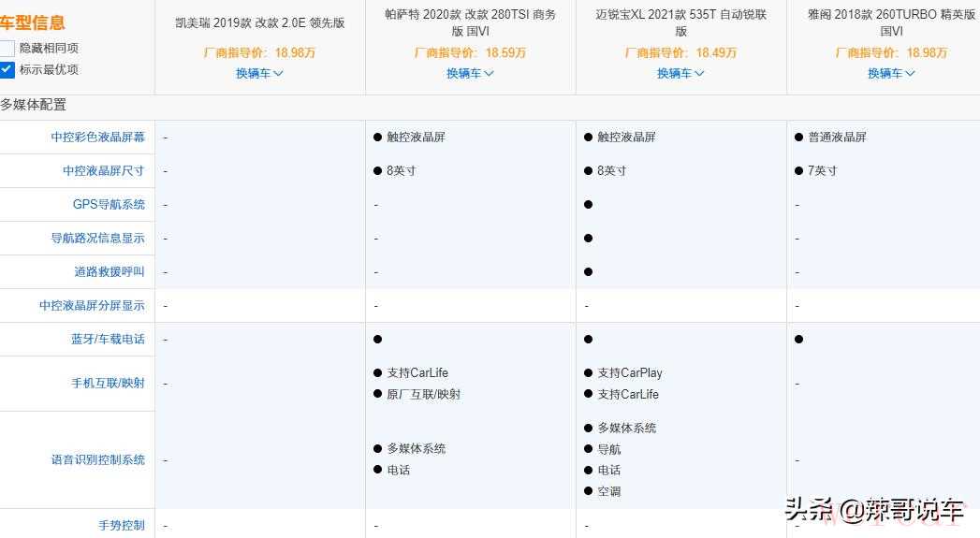The image size is (980, 538).
Task: Click the 原厂互联/映射 entry
Action: [424, 394]
